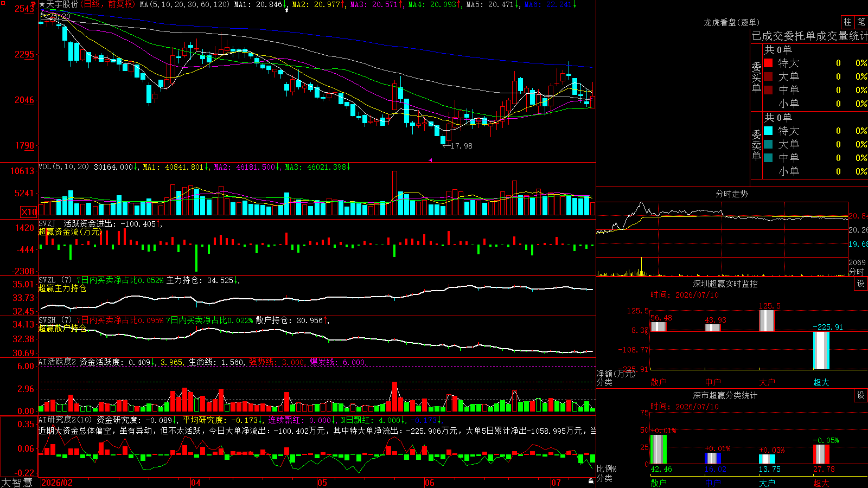Click the 超赢资金流(万元) label
Image resolution: width=868 pixels, height=488 pixels.
click(70, 232)
